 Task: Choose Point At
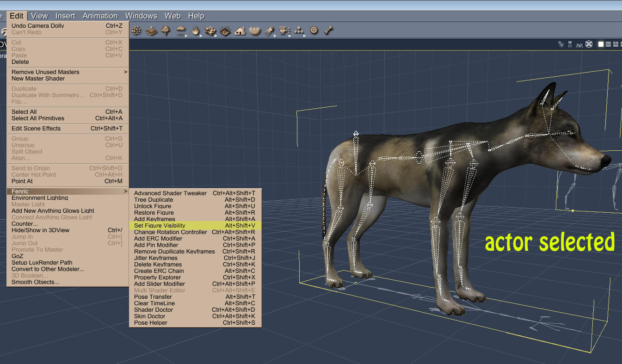68,181
